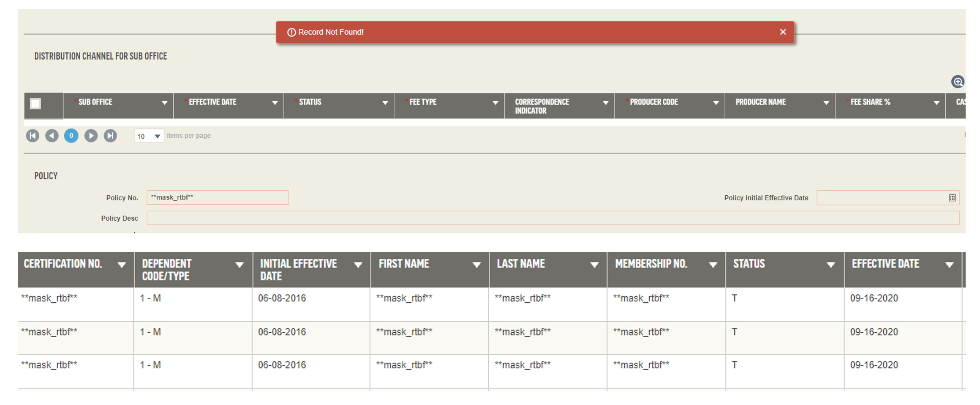Expand Membership No. column menu
The image size is (980, 405).
713,265
